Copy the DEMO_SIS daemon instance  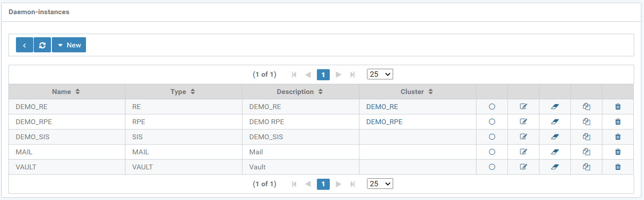click(x=586, y=137)
